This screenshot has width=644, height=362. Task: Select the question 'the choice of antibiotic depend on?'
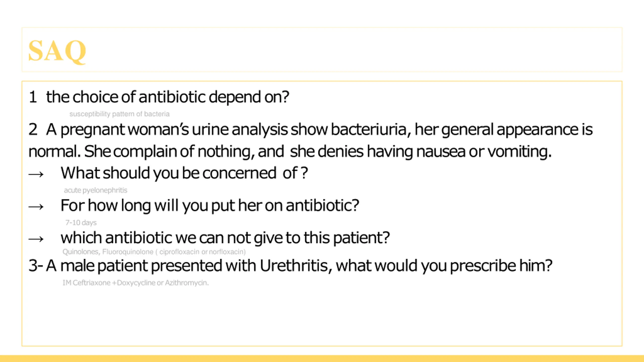[x=168, y=97]
